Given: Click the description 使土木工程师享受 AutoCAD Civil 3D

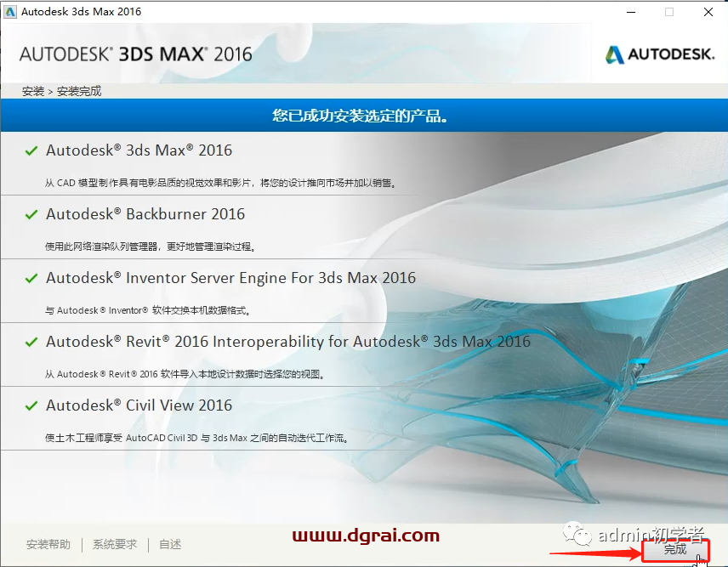Looking at the screenshot, I should (196, 438).
